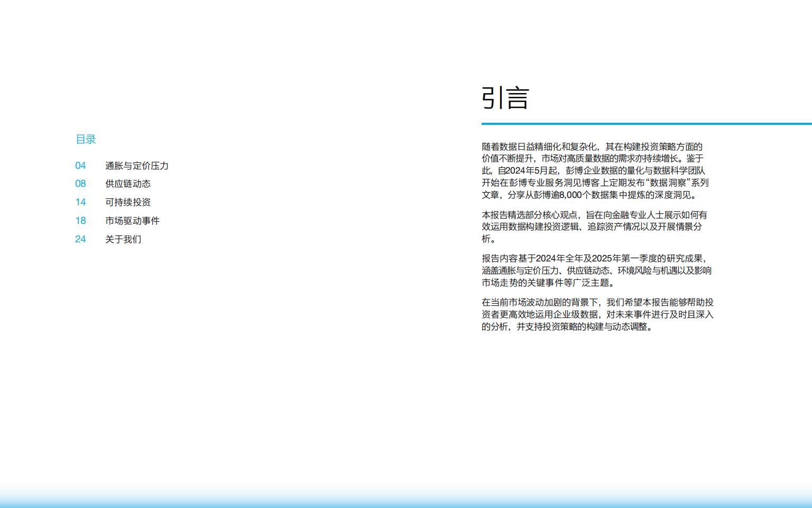
Task: Click page number 08 in contents
Action: click(80, 184)
